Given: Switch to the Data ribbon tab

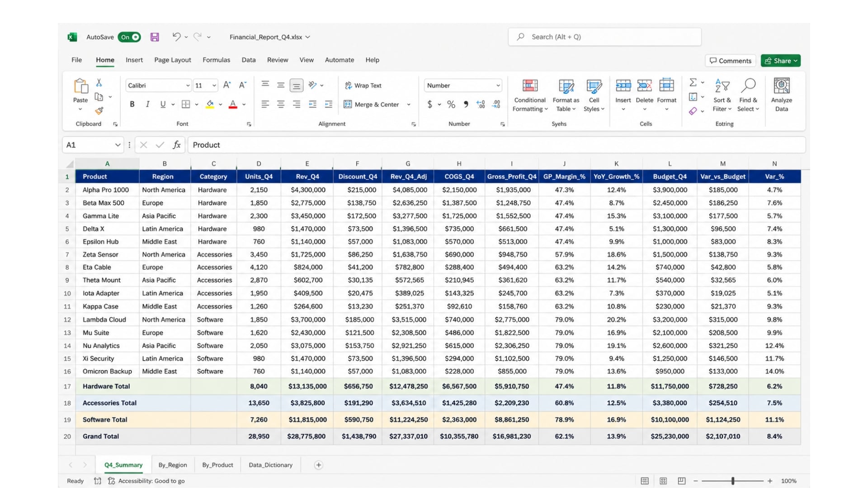Looking at the screenshot, I should [x=249, y=60].
